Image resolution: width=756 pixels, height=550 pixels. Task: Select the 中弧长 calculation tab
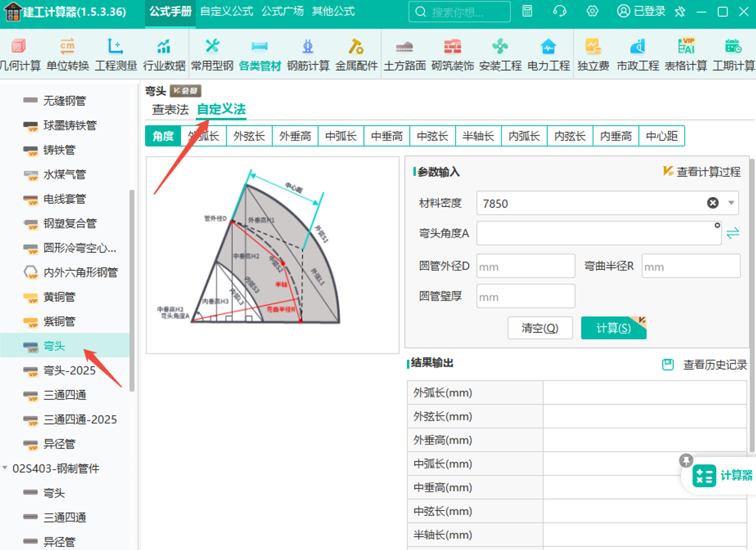[x=341, y=136]
